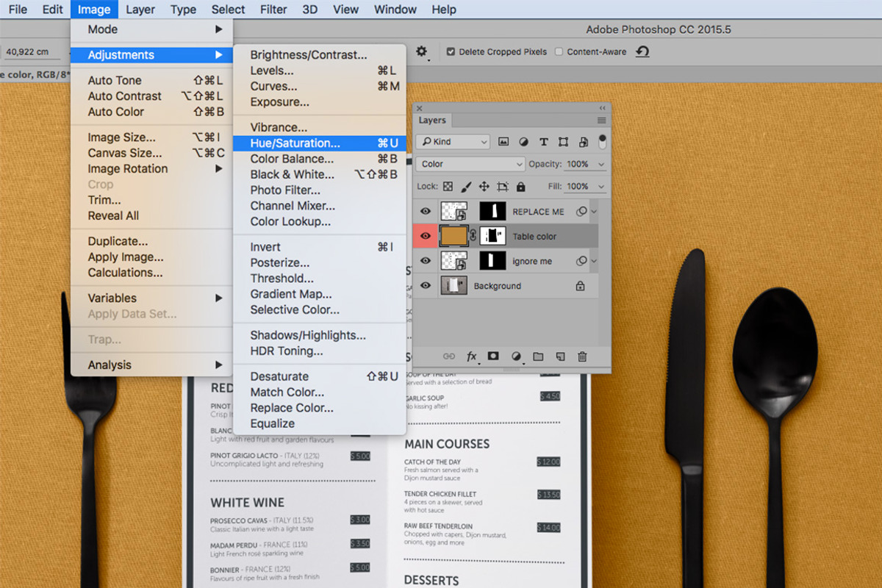
Task: Expand smart filters on ignore me layer
Action: [594, 261]
